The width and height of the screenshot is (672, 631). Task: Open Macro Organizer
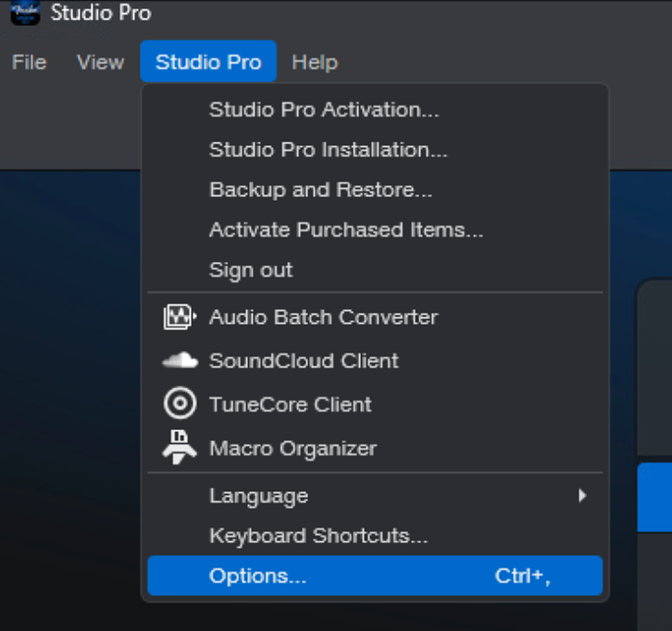pos(375,448)
